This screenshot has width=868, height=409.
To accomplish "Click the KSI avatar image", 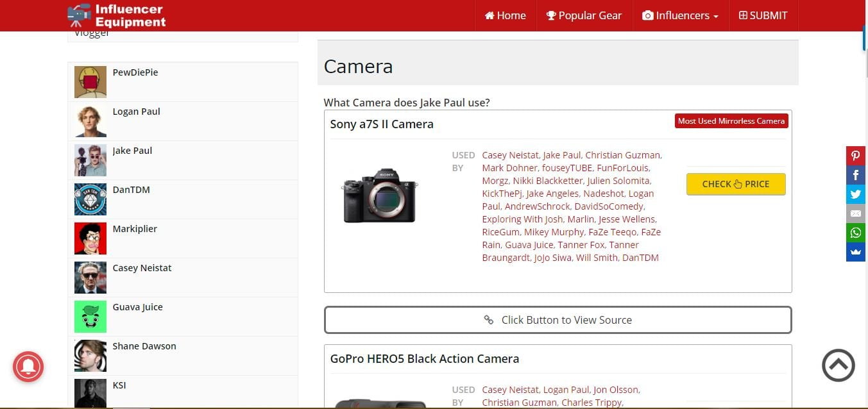I will 90,394.
